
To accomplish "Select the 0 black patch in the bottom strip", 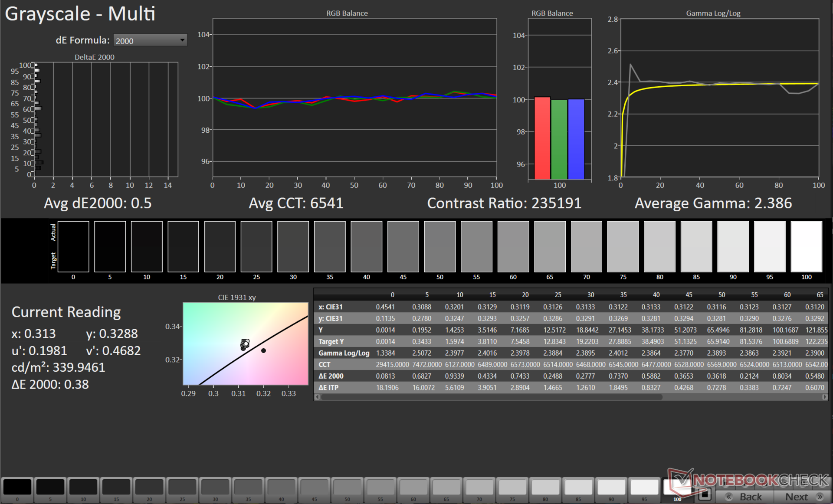I will (x=17, y=488).
